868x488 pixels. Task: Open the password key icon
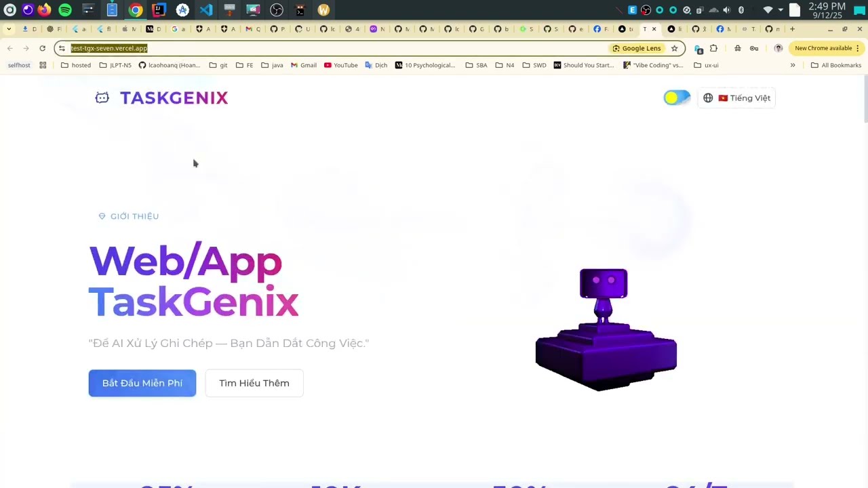tap(754, 48)
